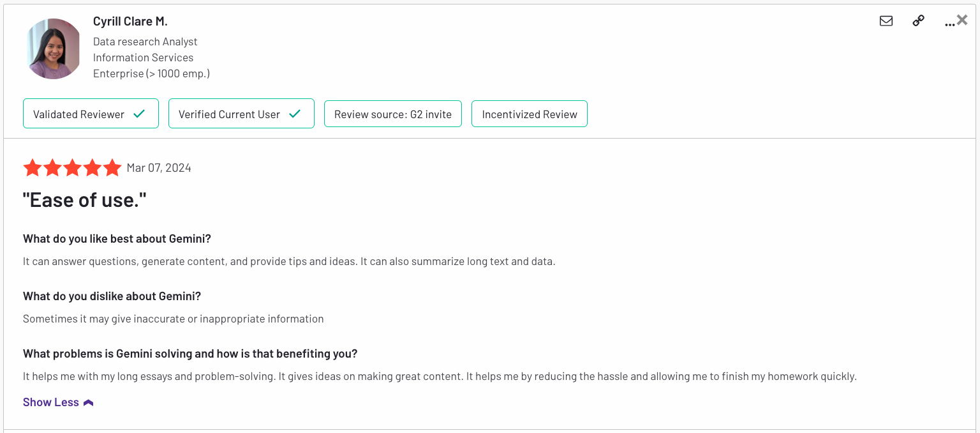Click the "Ease of use." review title
The image size is (980, 433).
(x=85, y=201)
